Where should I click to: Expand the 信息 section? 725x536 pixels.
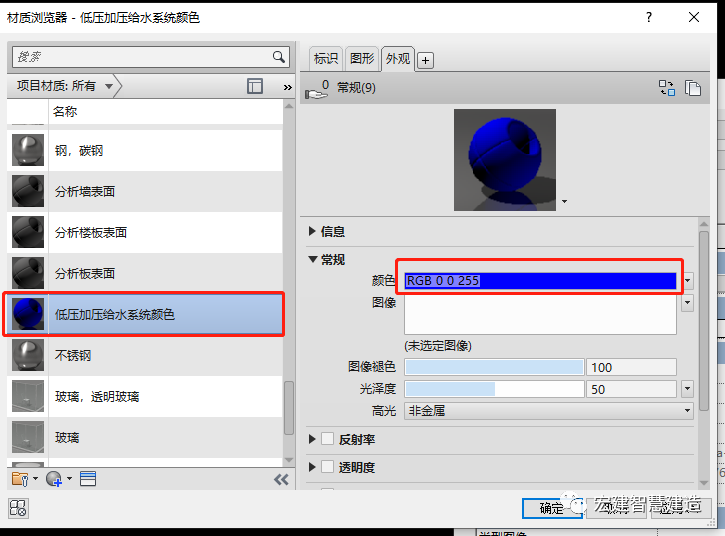pos(312,231)
